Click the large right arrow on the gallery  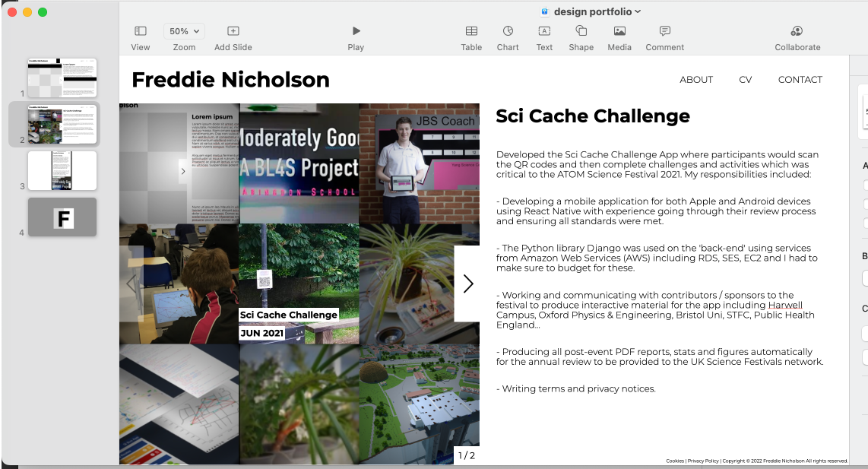click(467, 284)
